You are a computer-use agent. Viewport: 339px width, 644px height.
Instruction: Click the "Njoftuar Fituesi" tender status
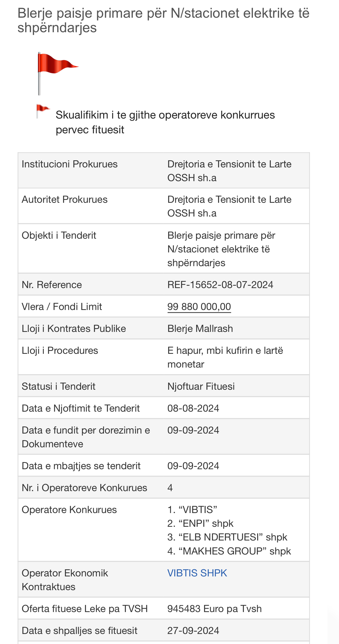(x=201, y=386)
